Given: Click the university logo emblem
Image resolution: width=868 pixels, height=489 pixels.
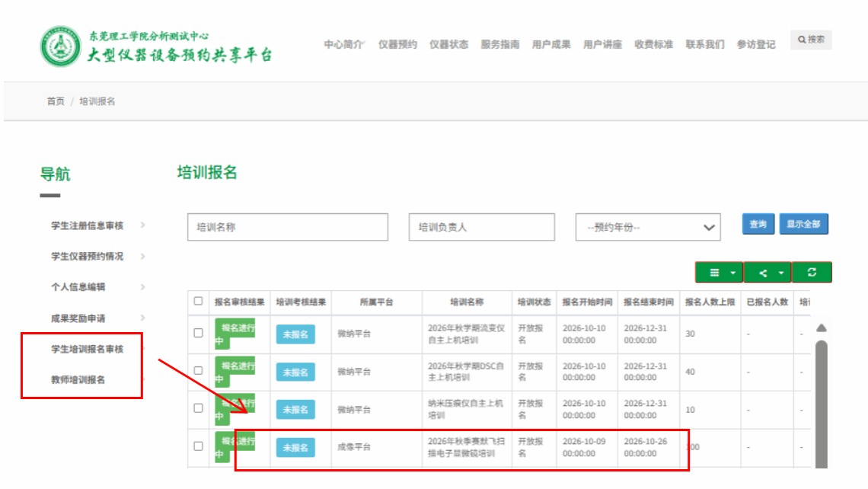Looking at the screenshot, I should coord(60,46).
